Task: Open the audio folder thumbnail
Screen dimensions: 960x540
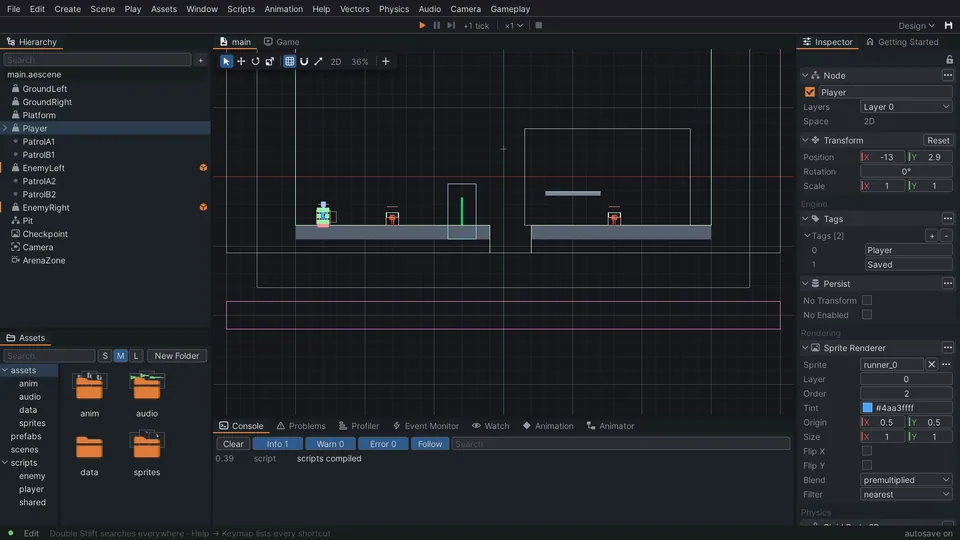Action: point(147,386)
